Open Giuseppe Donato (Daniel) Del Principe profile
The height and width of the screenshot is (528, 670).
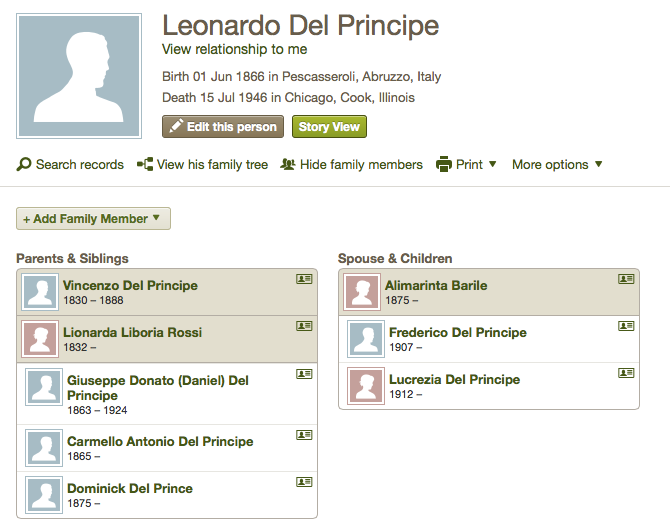point(158,388)
